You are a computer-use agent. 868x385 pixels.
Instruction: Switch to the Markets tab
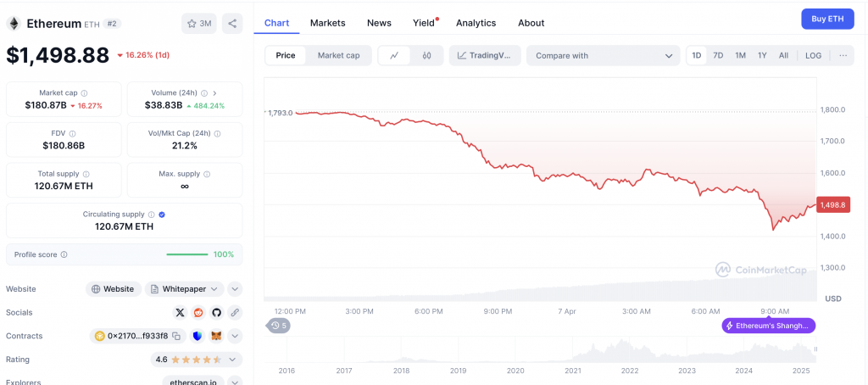[x=328, y=23]
